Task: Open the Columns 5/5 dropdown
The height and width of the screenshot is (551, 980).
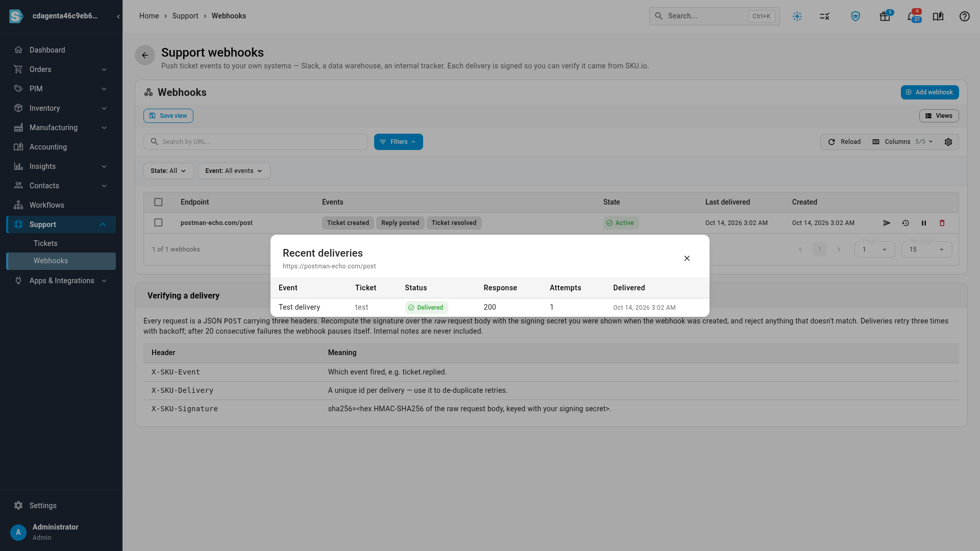Action: coord(903,142)
